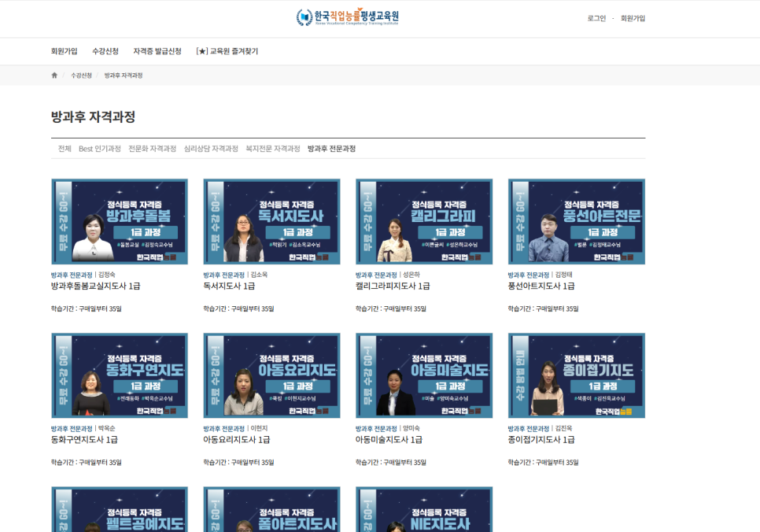Click the 방과후돌봄교실지도사 1급 title
The width and height of the screenshot is (760, 532).
click(x=95, y=286)
